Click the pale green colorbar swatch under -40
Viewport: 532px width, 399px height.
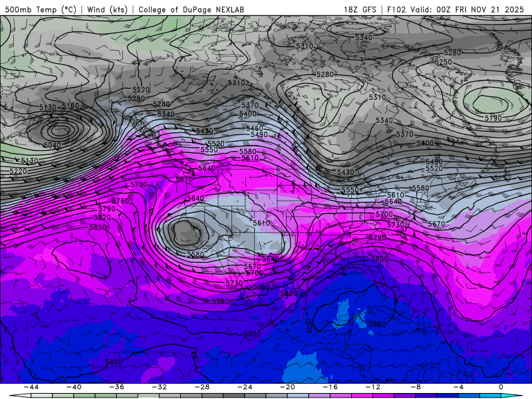pos(63,396)
